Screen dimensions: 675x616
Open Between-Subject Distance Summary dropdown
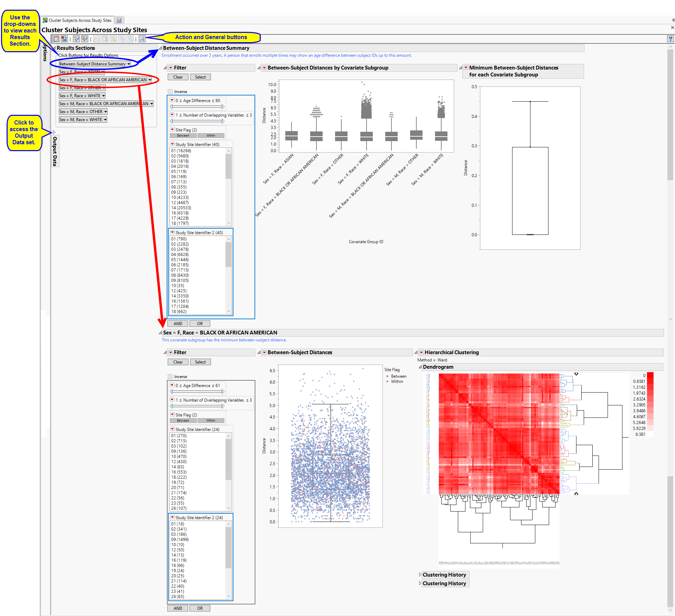94,64
